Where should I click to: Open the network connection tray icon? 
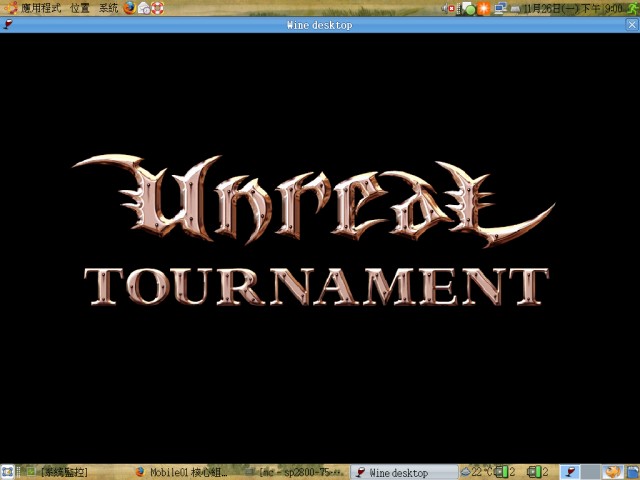point(500,8)
